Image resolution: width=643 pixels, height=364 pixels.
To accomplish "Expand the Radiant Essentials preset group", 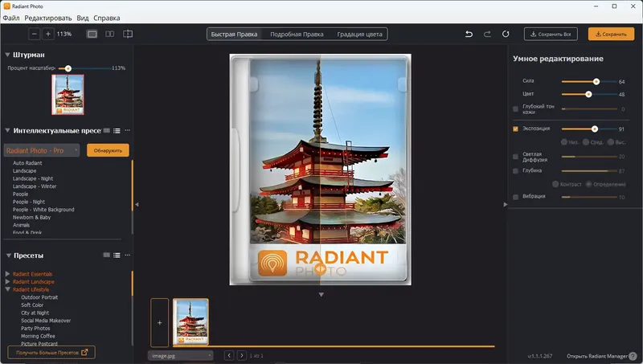I will coord(8,274).
